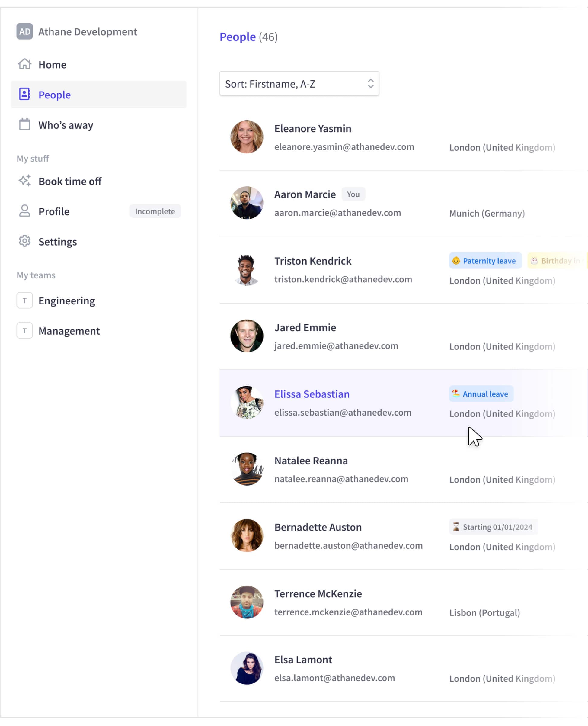
Task: Click the Athane Development workspace name
Action: pyautogui.click(x=88, y=32)
